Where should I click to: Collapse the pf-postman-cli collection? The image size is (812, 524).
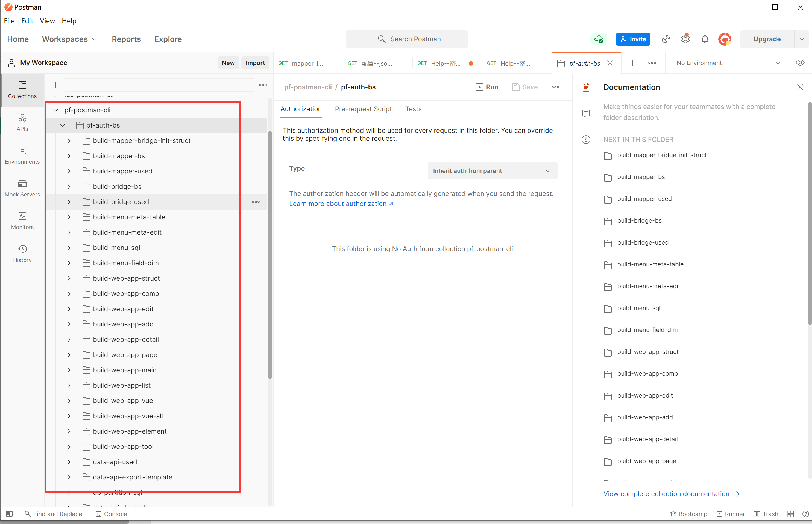coord(56,110)
